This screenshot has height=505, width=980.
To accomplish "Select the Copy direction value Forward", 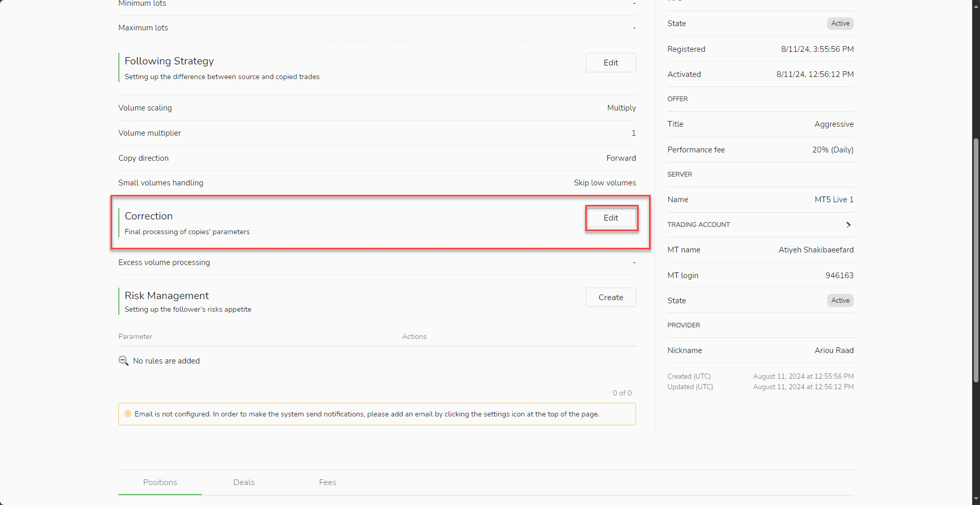I will (621, 158).
